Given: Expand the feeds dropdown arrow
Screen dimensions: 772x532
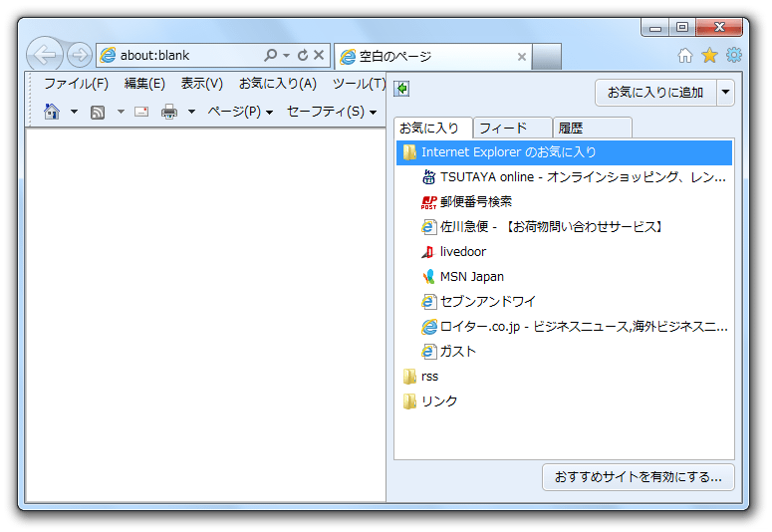Looking at the screenshot, I should [x=121, y=112].
